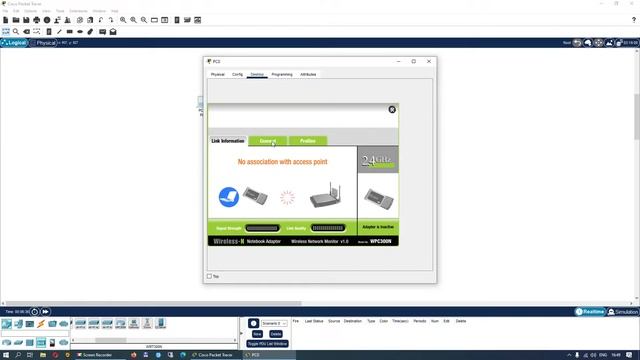This screenshot has width=640, height=360.
Task: Click the Windows Start button
Action: (6, 355)
